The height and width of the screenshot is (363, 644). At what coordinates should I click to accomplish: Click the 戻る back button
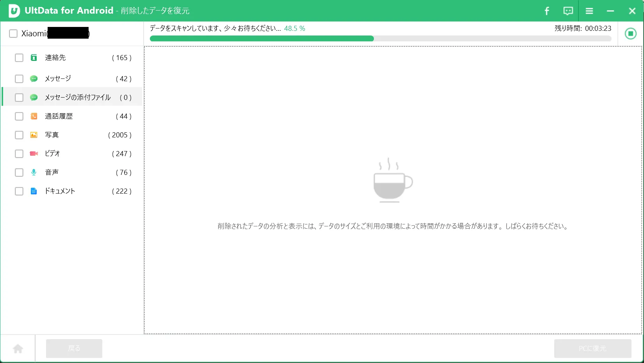pyautogui.click(x=74, y=348)
